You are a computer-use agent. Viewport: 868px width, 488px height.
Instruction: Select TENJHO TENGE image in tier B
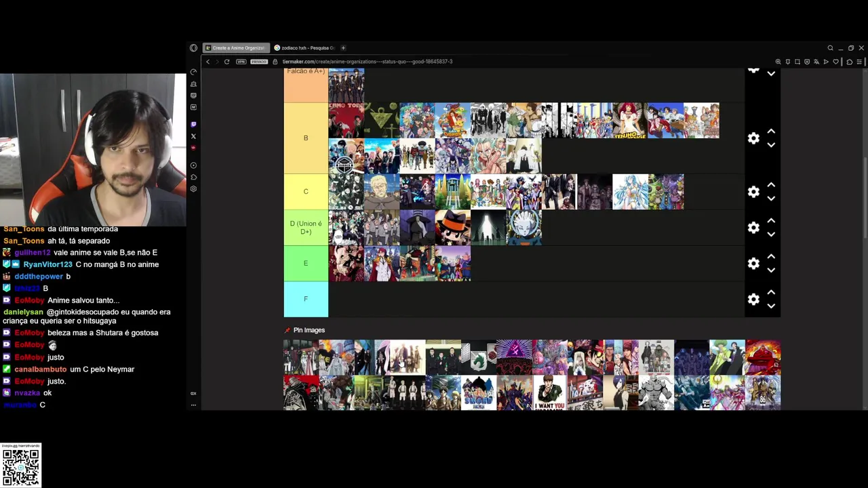tap(630, 121)
